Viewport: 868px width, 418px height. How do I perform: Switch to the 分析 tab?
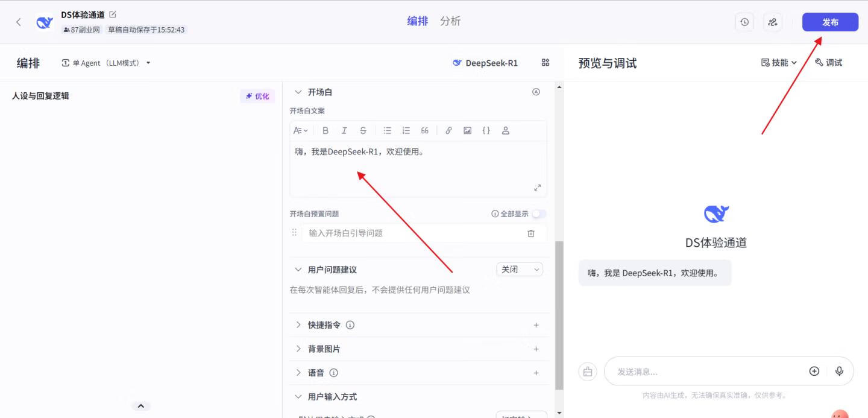(449, 21)
